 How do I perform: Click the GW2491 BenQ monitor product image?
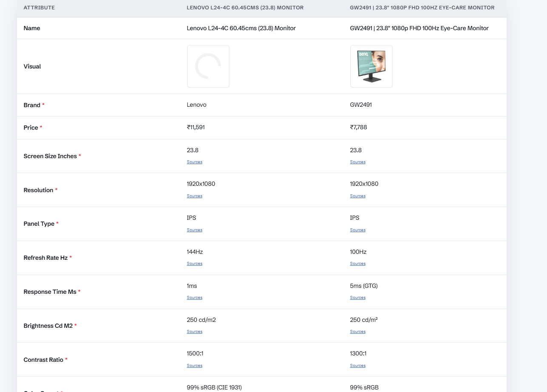point(371,66)
